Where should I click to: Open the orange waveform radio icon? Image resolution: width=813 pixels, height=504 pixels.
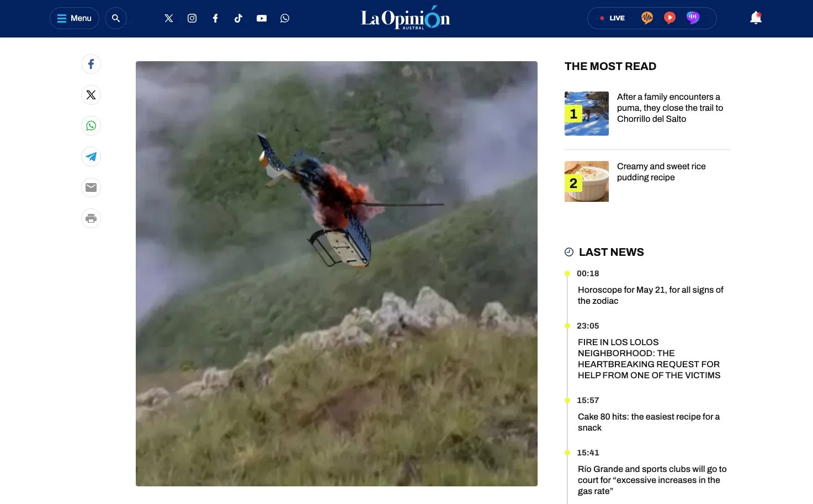647,18
